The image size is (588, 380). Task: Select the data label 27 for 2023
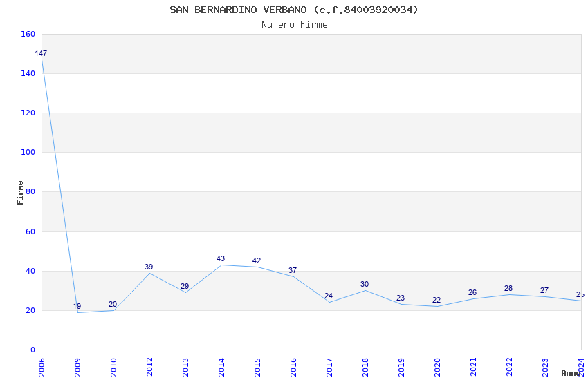(544, 290)
